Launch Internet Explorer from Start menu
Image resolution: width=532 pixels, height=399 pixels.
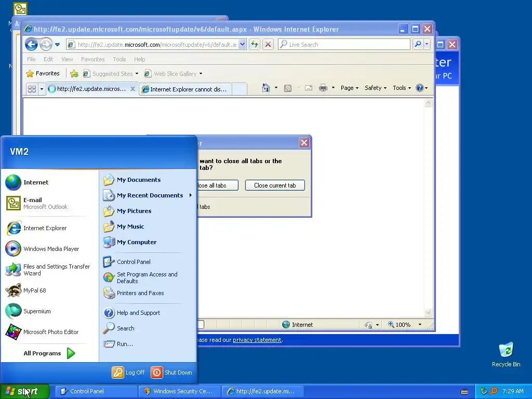click(49, 228)
